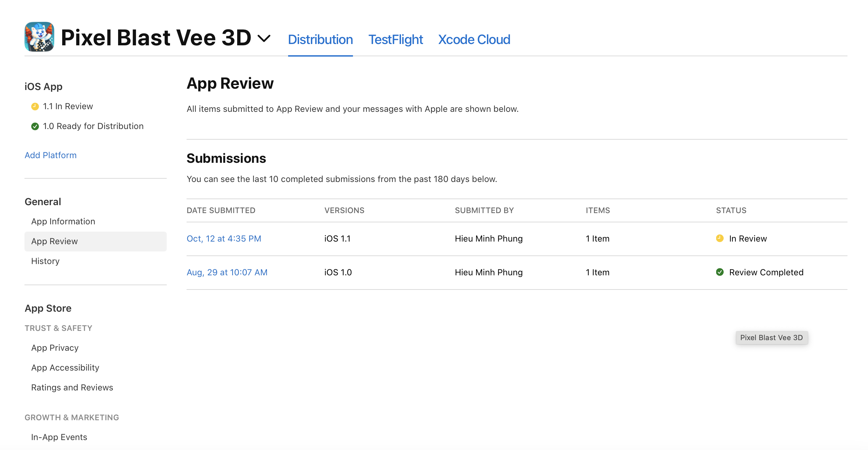Click the yellow In Review icon in the sidebar
Viewport: 868px width, 450px height.
click(35, 107)
